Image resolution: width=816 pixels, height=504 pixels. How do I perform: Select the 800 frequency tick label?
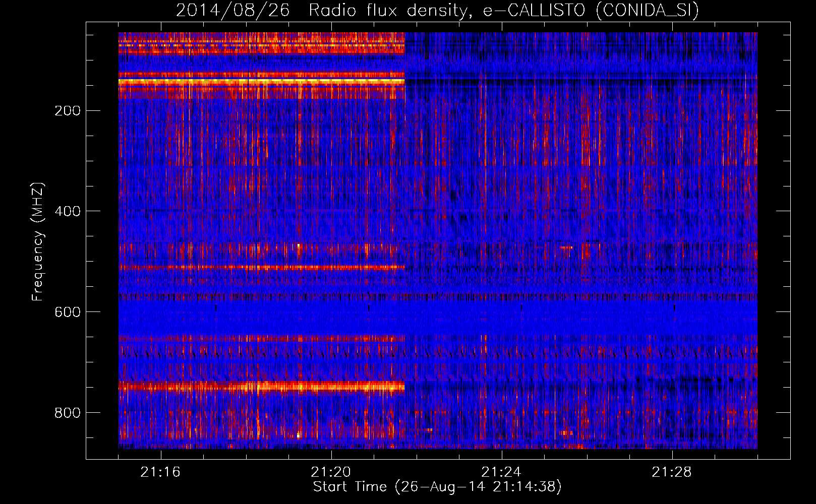pyautogui.click(x=68, y=413)
